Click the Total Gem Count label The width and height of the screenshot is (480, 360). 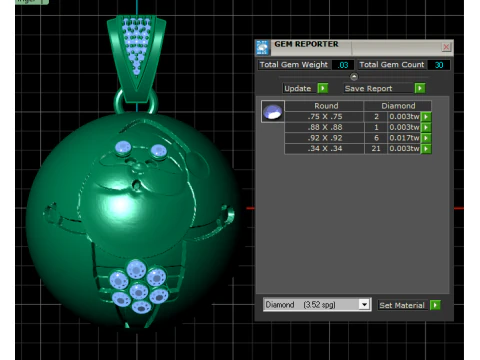click(392, 65)
